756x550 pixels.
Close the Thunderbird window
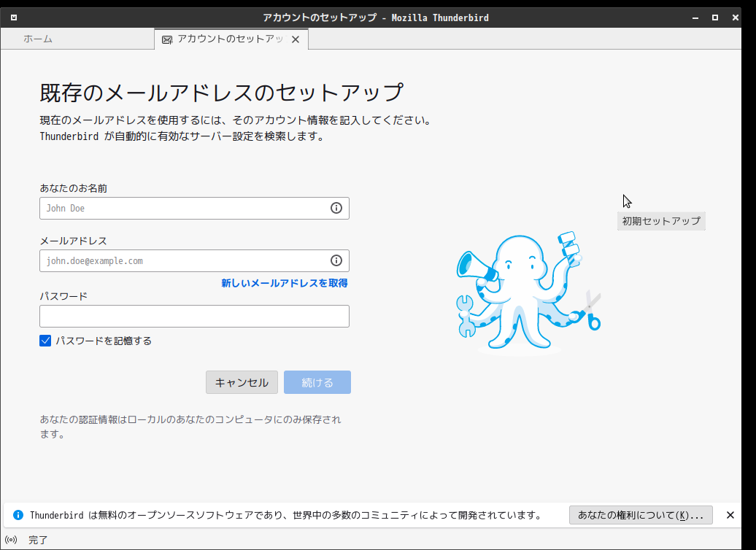(735, 18)
